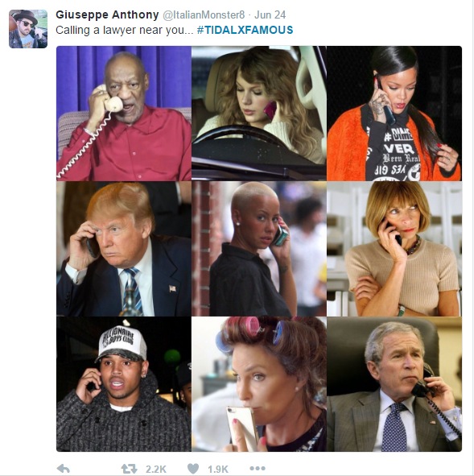Click the reply arrow icon
474x476 pixels.
tap(64, 469)
